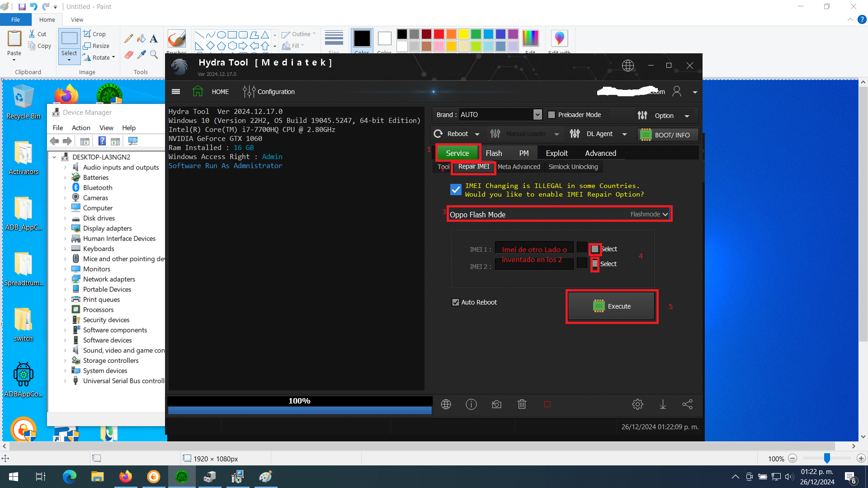The width and height of the screenshot is (868, 488).
Task: Toggle the Auto Reboot checkbox
Action: tap(456, 302)
